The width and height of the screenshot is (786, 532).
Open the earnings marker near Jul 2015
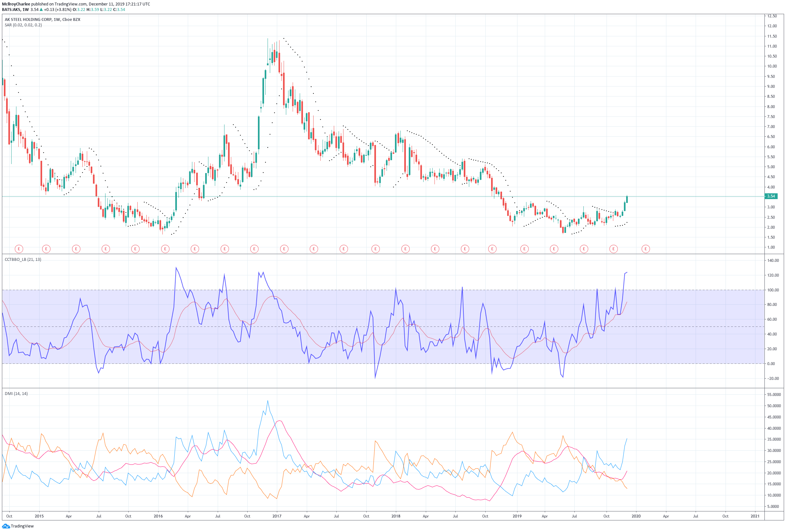106,249
